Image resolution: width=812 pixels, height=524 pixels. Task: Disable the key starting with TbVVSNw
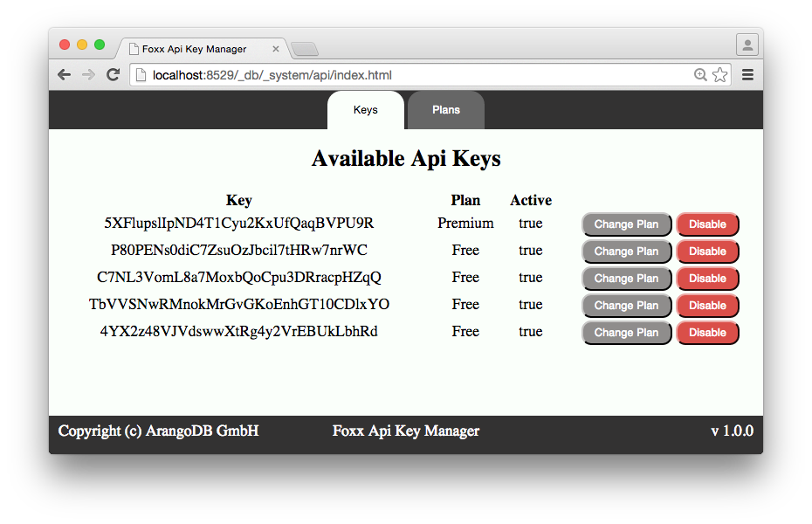tap(707, 306)
